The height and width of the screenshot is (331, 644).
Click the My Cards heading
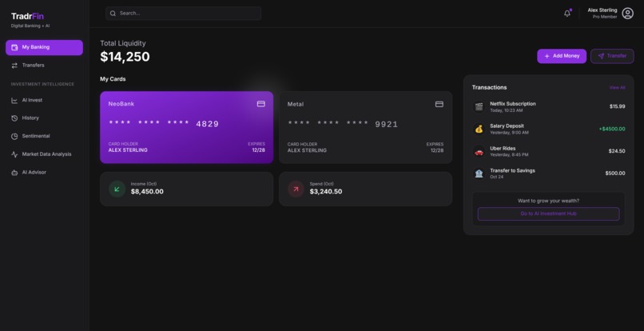coord(113,79)
